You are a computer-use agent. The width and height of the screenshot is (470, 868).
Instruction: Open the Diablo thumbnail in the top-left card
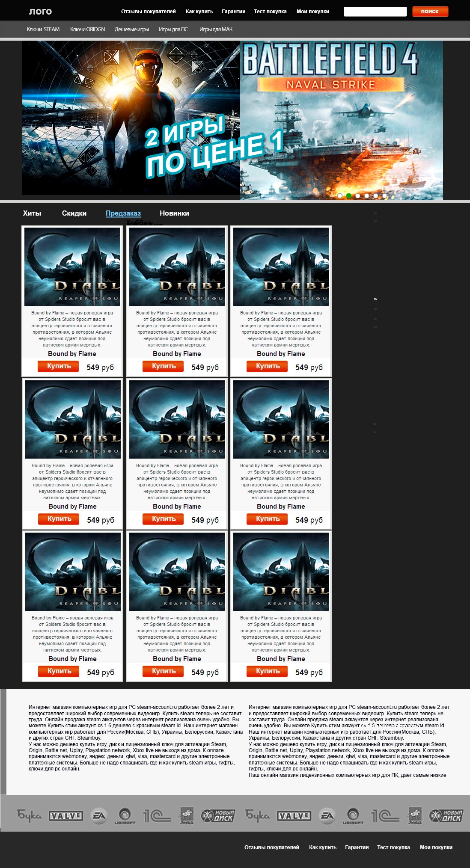(x=72, y=267)
